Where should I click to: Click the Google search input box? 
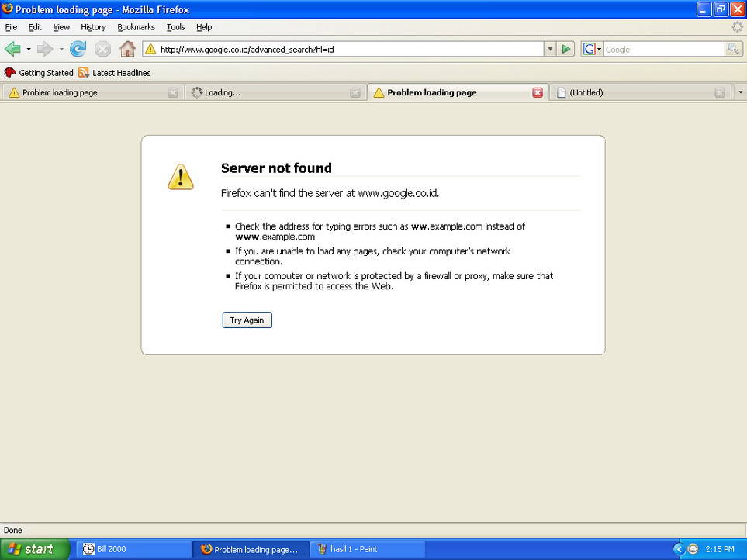coord(664,49)
